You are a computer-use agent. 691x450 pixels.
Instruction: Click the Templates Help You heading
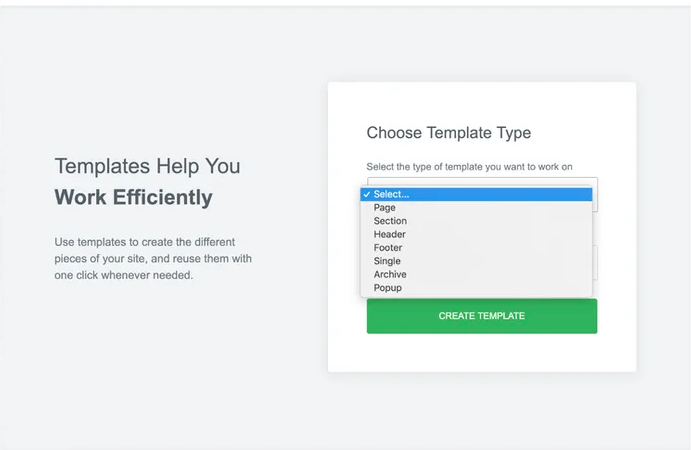147,166
